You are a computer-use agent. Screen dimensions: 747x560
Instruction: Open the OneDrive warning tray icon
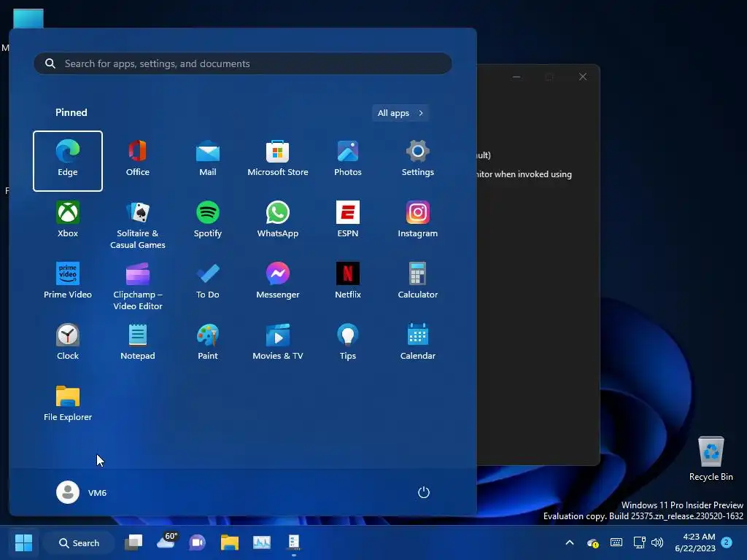592,542
